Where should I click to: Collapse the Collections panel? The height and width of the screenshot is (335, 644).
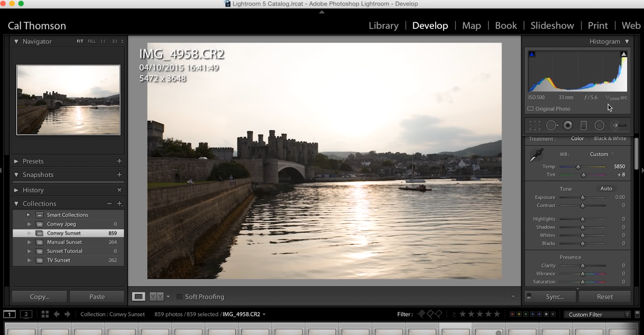(x=16, y=203)
